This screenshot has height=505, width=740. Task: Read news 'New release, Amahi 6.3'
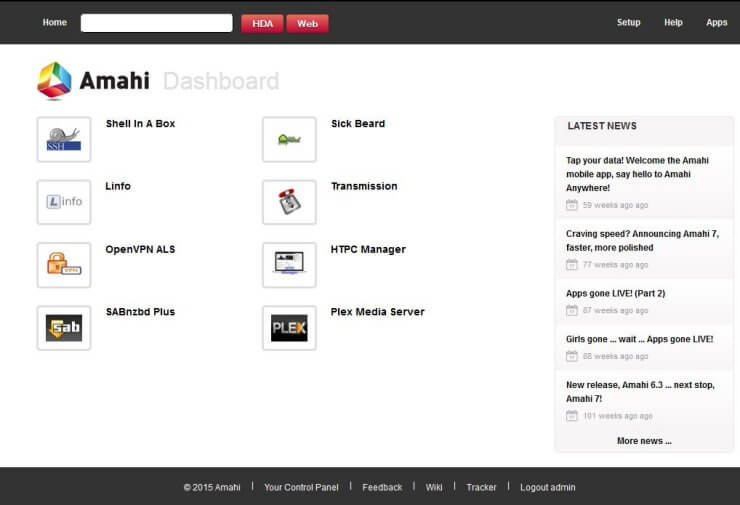point(640,392)
